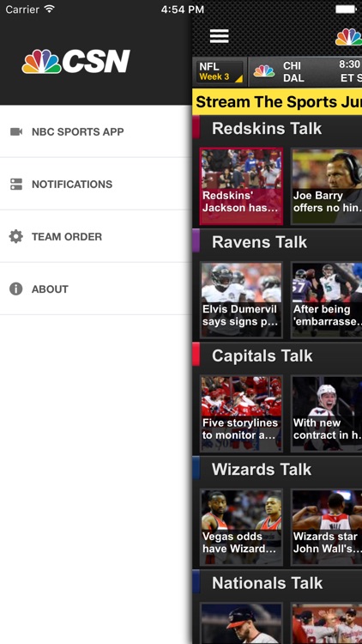Open the ABOUT menu item
Viewport: 362px width, 644px height.
point(95,289)
